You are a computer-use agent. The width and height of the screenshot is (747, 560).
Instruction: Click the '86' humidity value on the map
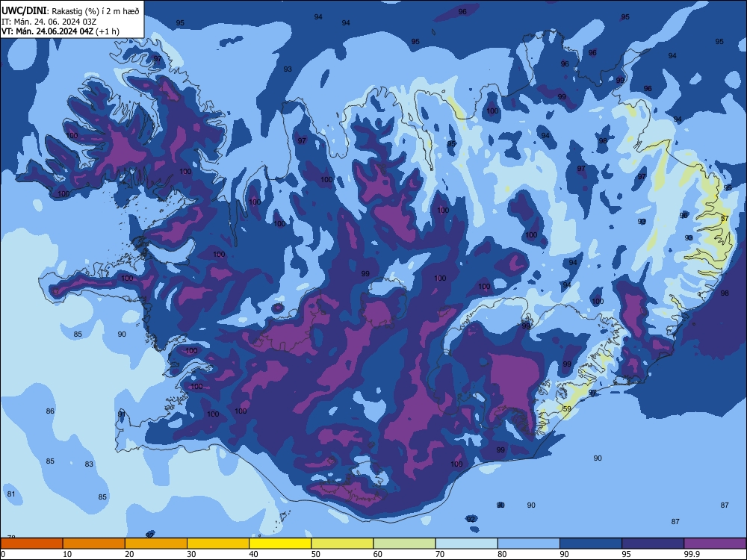(50, 411)
